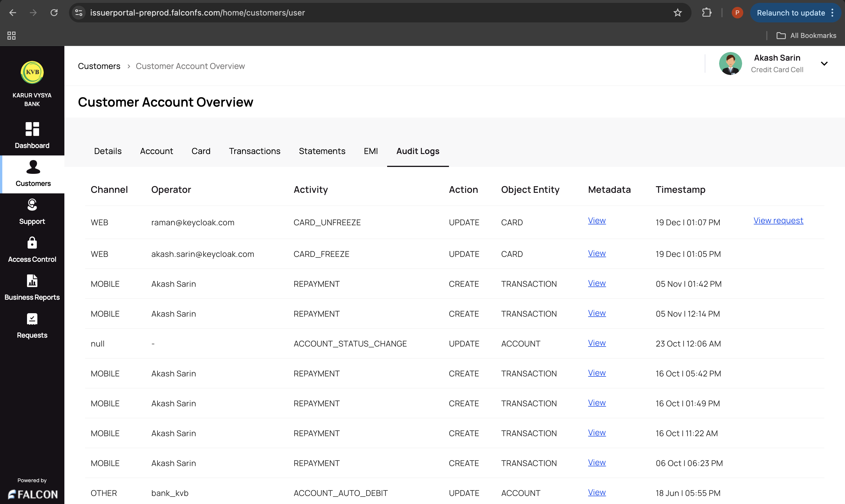845x504 pixels.
Task: Open Access Control lock icon
Action: coord(32,243)
